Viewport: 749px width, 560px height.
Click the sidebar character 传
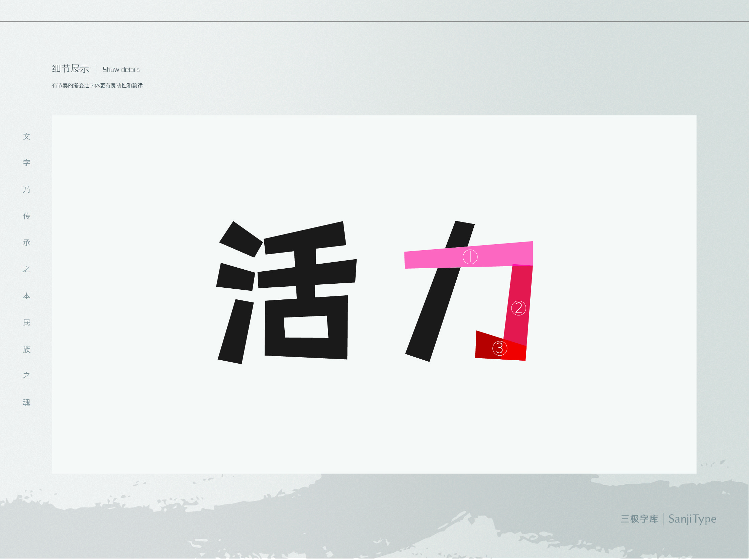coord(27,216)
